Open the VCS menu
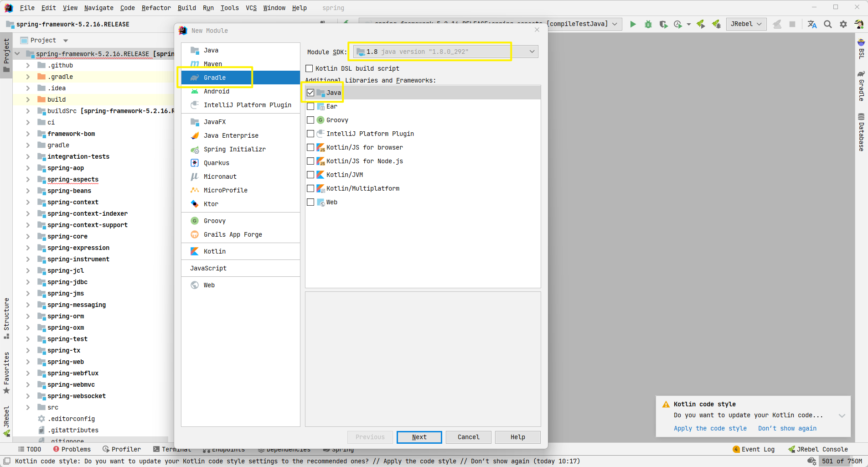 [251, 8]
